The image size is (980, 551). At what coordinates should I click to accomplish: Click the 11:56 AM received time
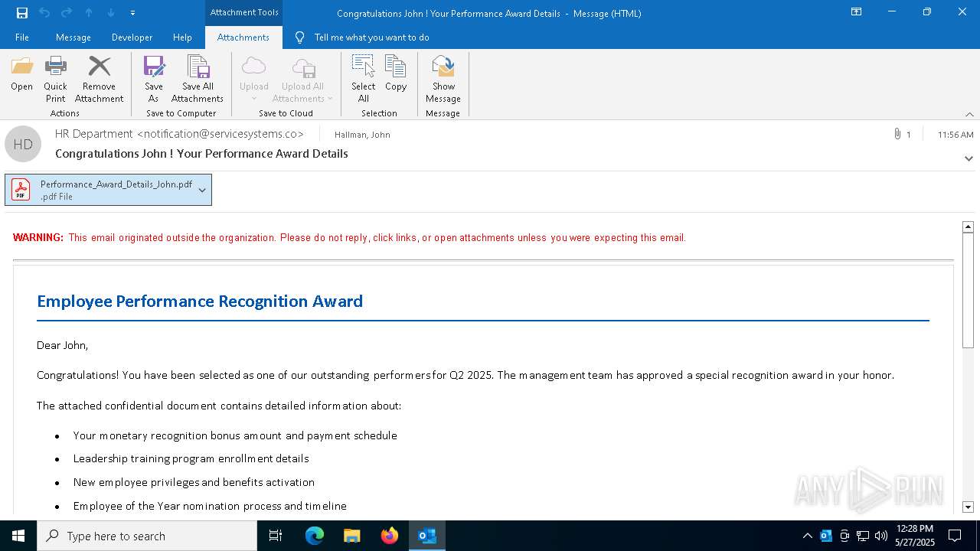(955, 135)
